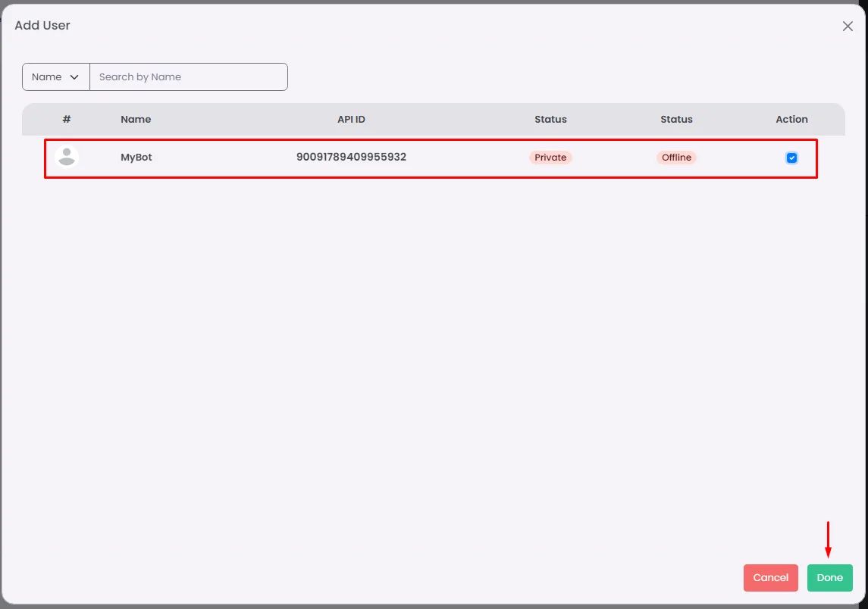This screenshot has height=609, width=868.
Task: Click Status header above the Private badge
Action: [550, 119]
